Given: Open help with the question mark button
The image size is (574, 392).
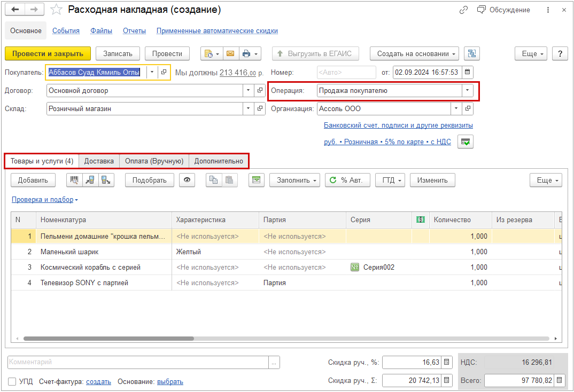Looking at the screenshot, I should pyautogui.click(x=560, y=54).
